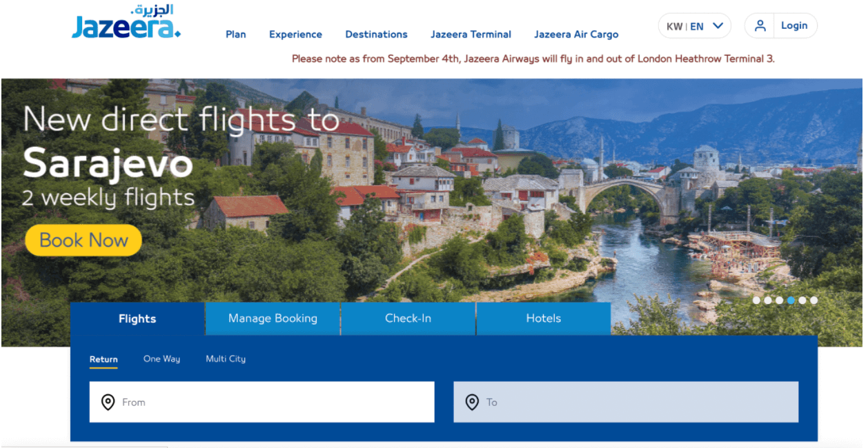The width and height of the screenshot is (868, 448).
Task: Choose the One Way trip option
Action: click(161, 358)
